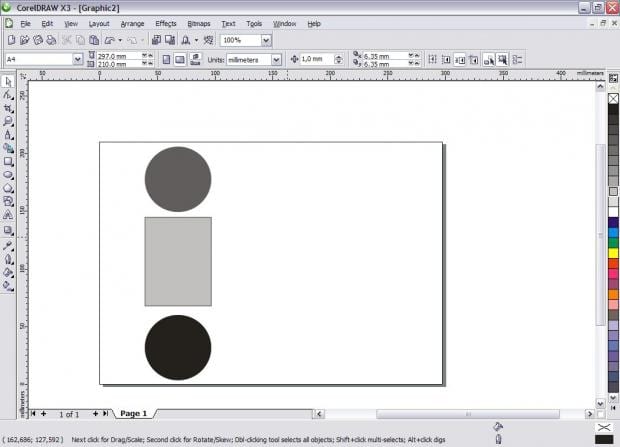Viewport: 620px width, 447px height.
Task: Select the Interactive Fill tool
Action: click(x=8, y=286)
